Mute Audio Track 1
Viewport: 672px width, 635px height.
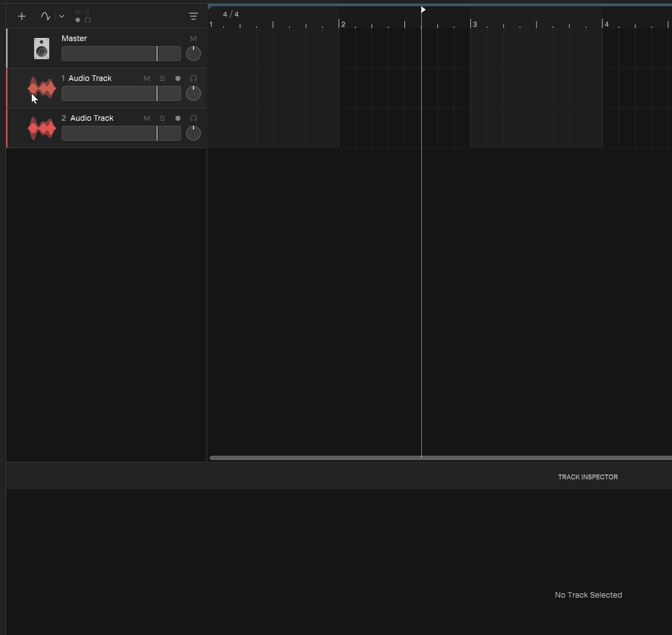point(147,78)
